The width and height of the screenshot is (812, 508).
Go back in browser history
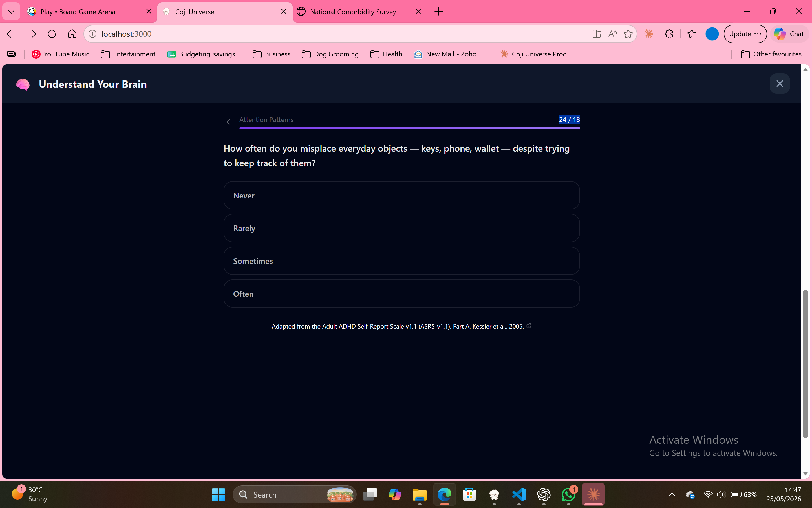pyautogui.click(x=11, y=34)
